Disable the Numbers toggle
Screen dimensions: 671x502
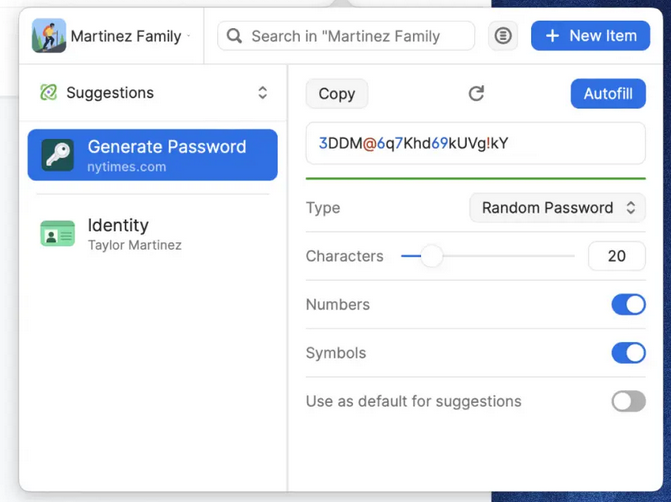628,305
